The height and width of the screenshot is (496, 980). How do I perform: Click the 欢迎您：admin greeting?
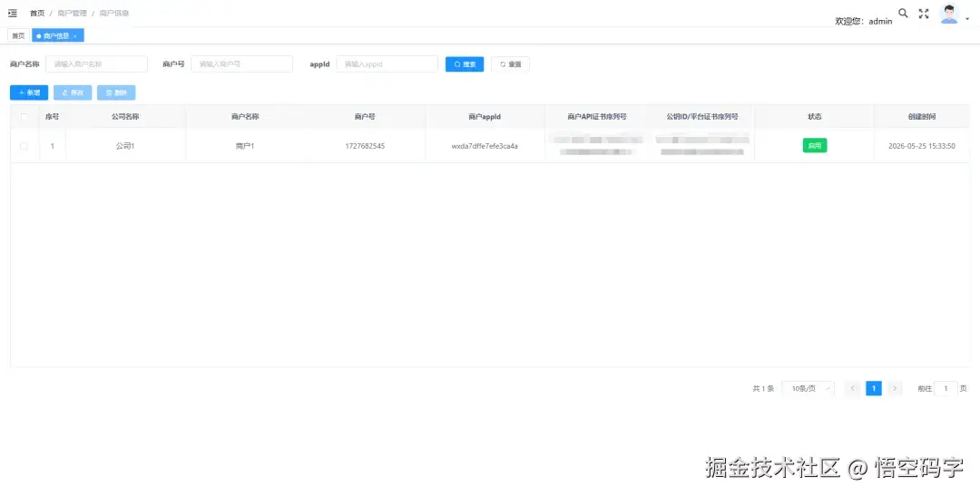[864, 21]
